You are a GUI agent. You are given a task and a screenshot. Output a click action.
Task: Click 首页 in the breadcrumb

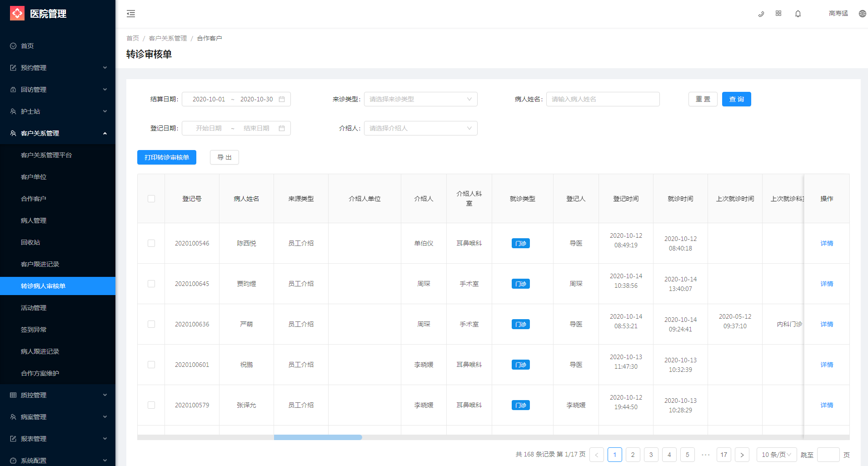133,38
